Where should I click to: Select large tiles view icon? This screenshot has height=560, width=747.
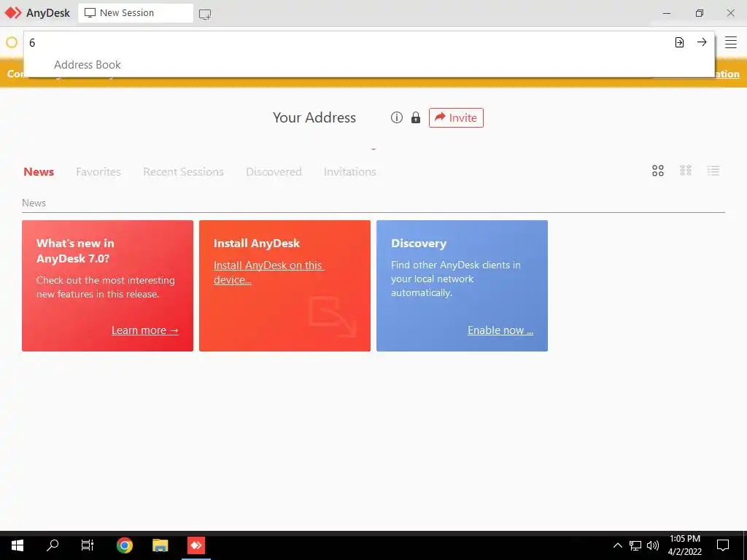658,171
